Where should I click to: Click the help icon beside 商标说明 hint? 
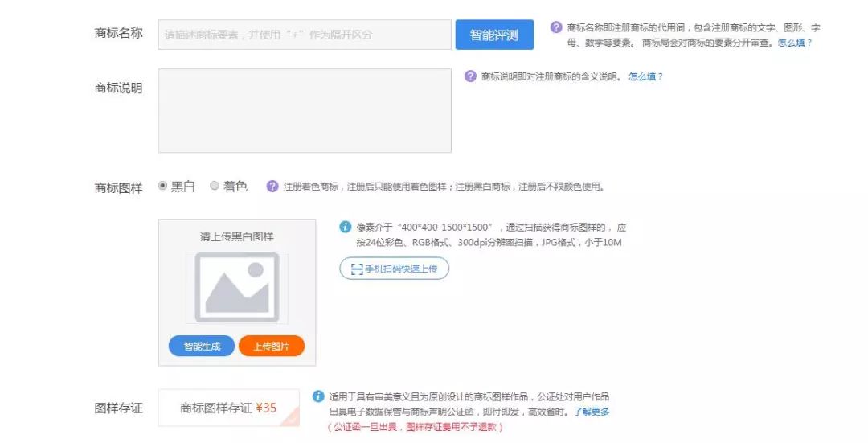coord(470,76)
